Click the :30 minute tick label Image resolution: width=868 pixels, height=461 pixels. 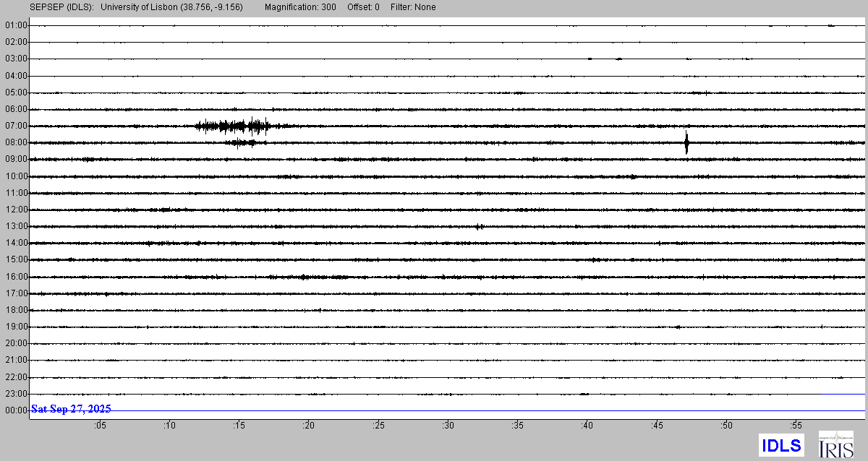click(x=448, y=426)
